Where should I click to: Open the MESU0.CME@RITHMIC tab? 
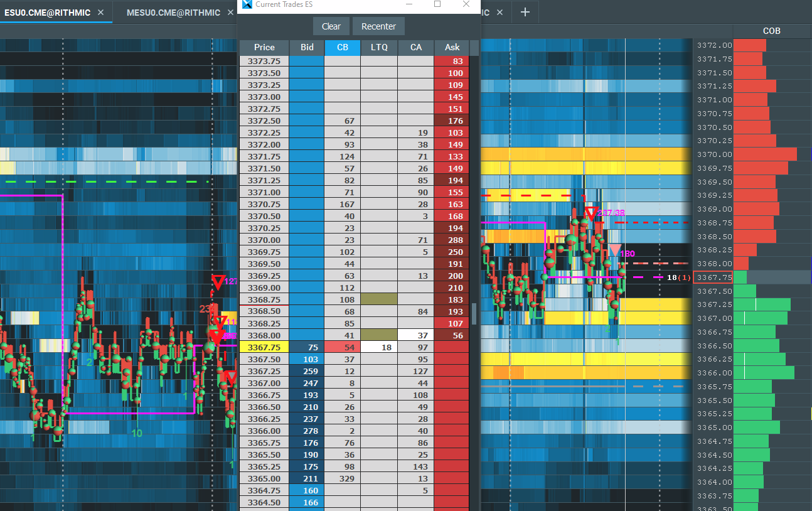173,13
